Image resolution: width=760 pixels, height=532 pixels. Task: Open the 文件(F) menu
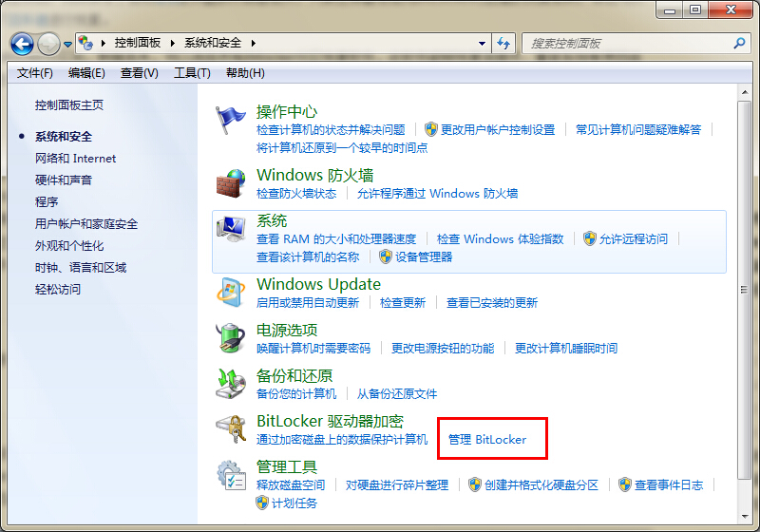35,73
